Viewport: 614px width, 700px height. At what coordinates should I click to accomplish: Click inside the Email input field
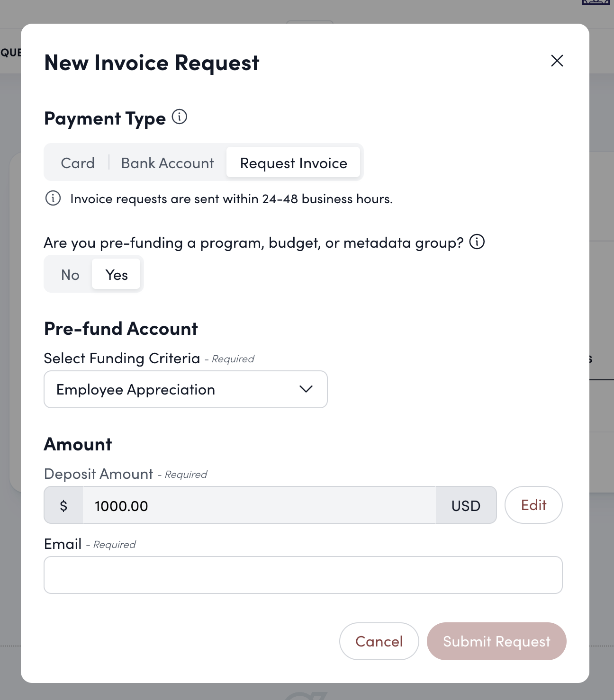303,574
